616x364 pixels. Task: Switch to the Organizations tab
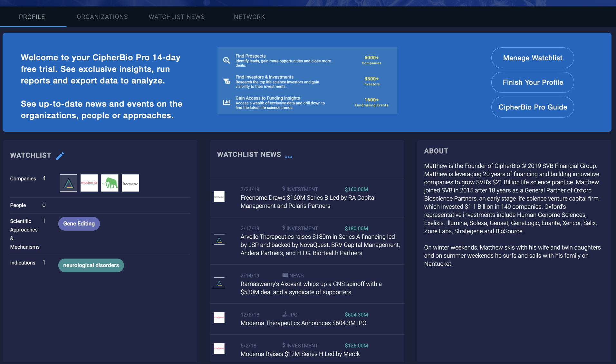[102, 17]
